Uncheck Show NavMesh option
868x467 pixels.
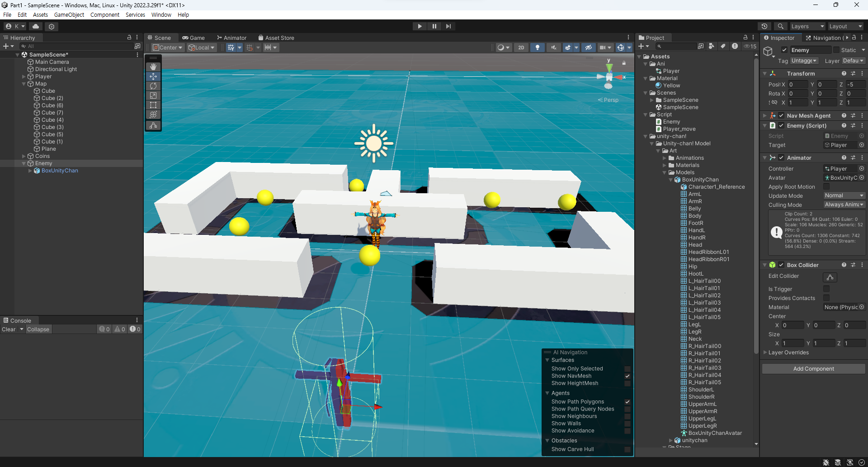[x=627, y=376]
